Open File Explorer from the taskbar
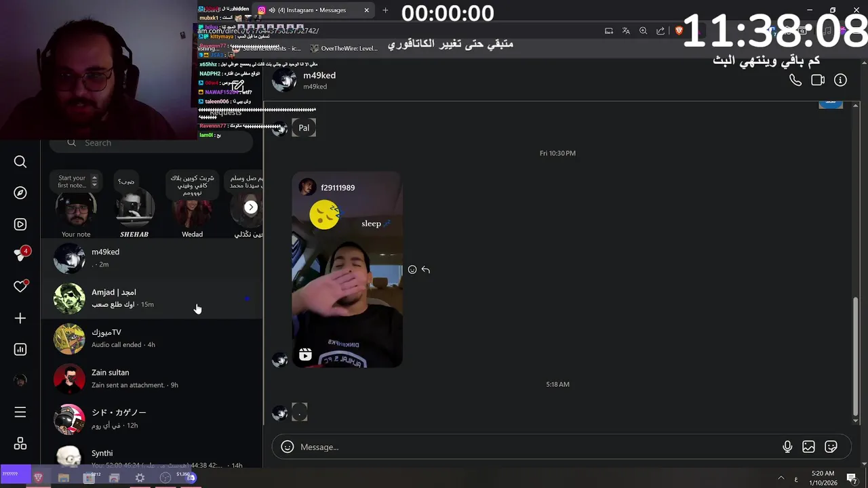The height and width of the screenshot is (488, 868). 64,478
